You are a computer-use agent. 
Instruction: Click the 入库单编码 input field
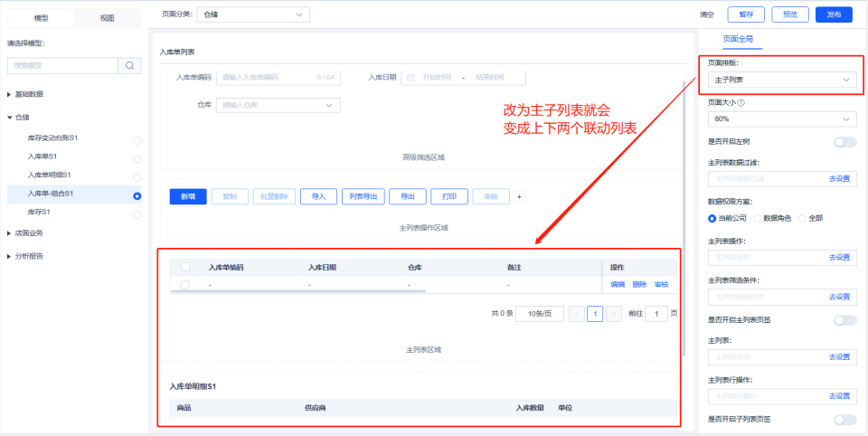pyautogui.click(x=278, y=78)
